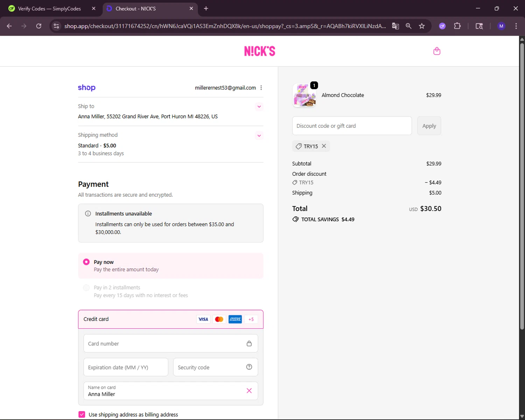525x420 pixels.
Task: Click the browser forward arrow
Action: [x=24, y=26]
